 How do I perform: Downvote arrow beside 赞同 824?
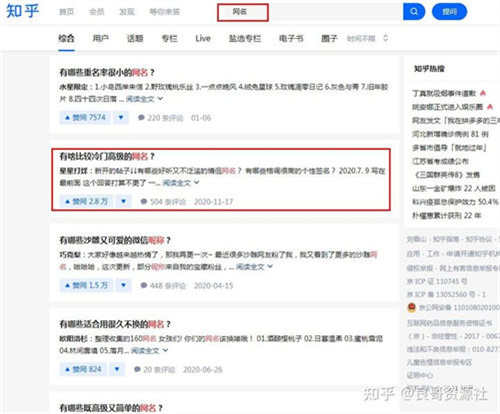tap(117, 369)
